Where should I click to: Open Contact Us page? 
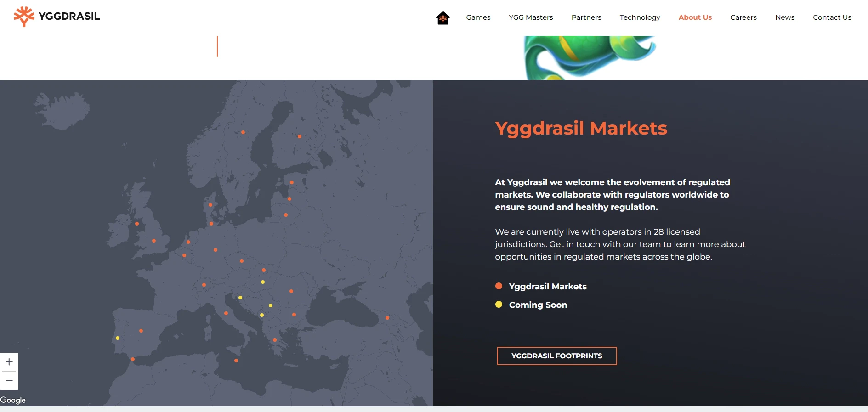832,17
